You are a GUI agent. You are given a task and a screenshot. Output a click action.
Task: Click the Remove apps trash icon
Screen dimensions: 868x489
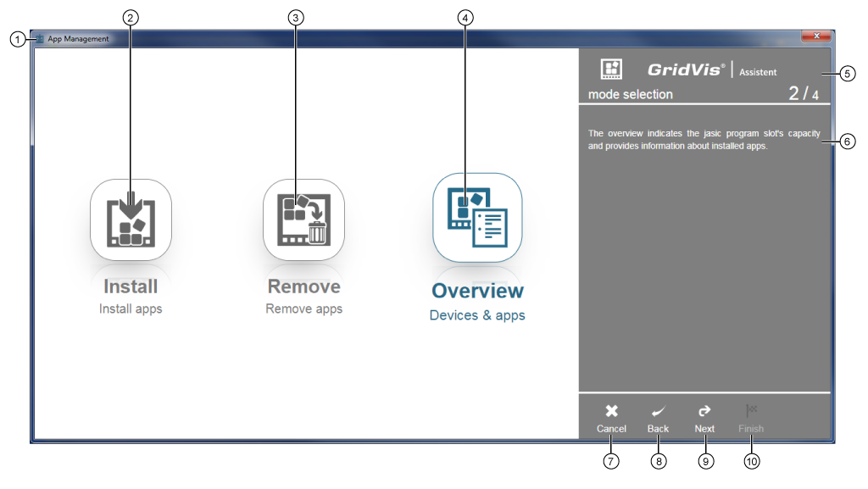[303, 219]
